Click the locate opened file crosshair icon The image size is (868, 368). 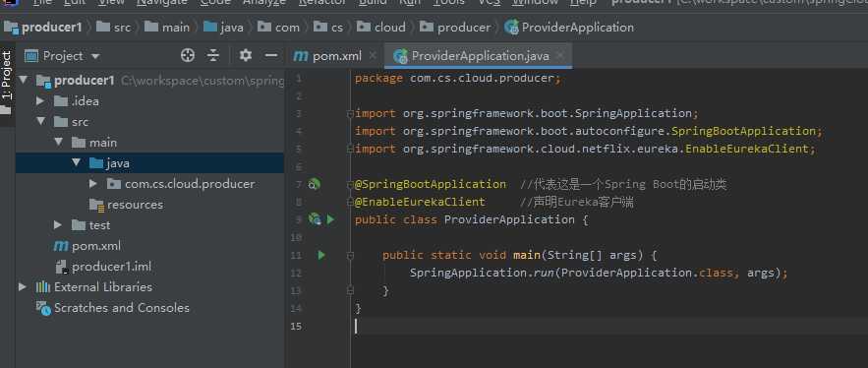click(x=188, y=55)
